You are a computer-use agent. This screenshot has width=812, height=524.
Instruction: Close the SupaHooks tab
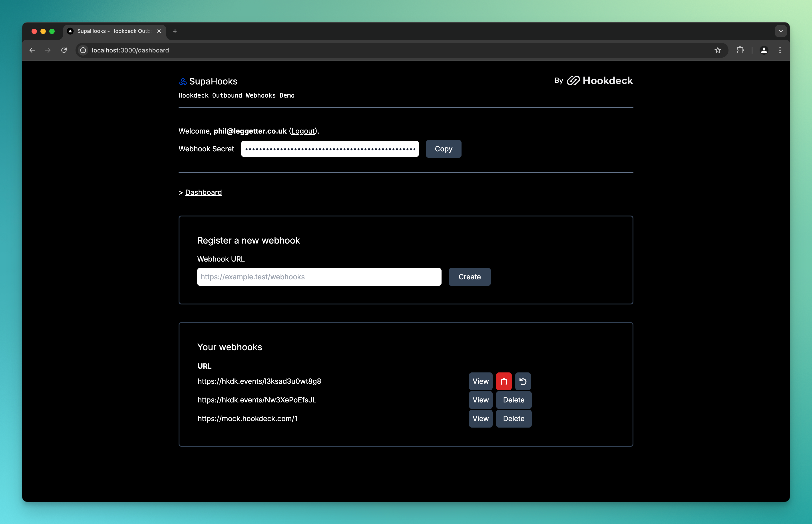click(x=159, y=31)
